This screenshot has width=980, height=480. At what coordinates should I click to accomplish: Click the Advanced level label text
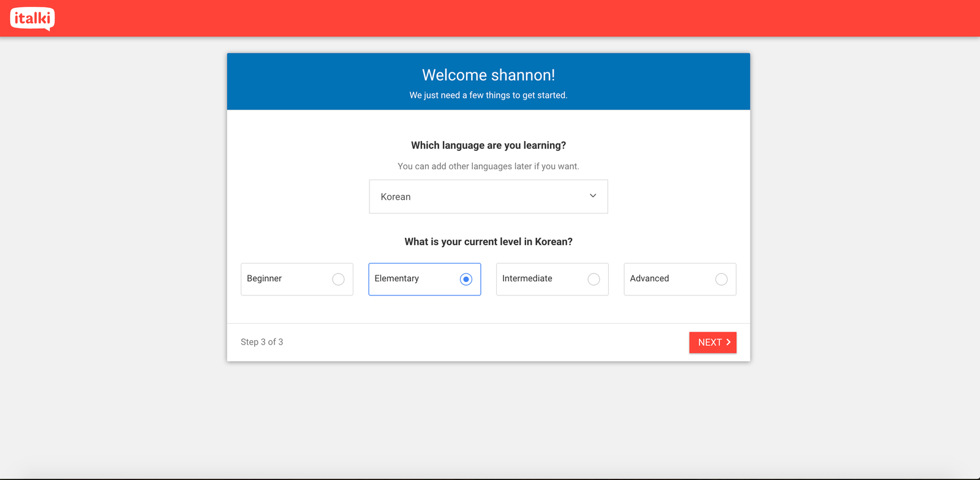[649, 278]
